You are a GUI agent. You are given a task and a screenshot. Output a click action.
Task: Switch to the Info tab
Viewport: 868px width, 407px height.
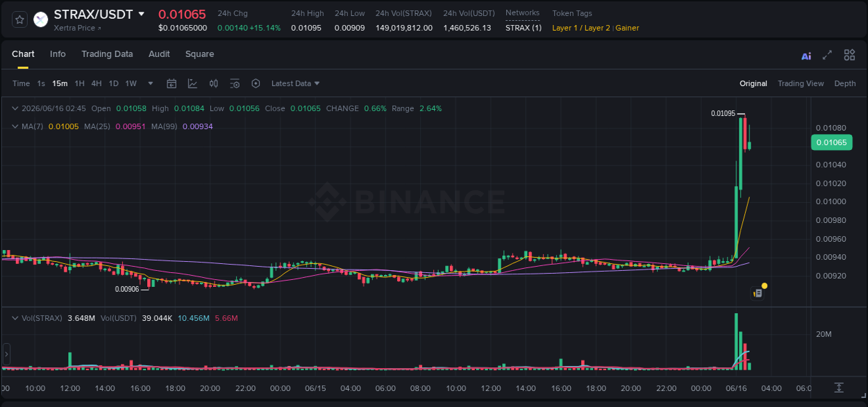tap(58, 54)
